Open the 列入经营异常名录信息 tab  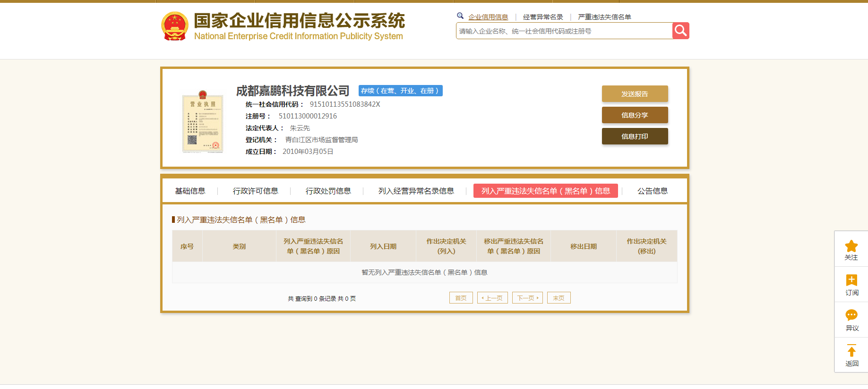point(416,191)
